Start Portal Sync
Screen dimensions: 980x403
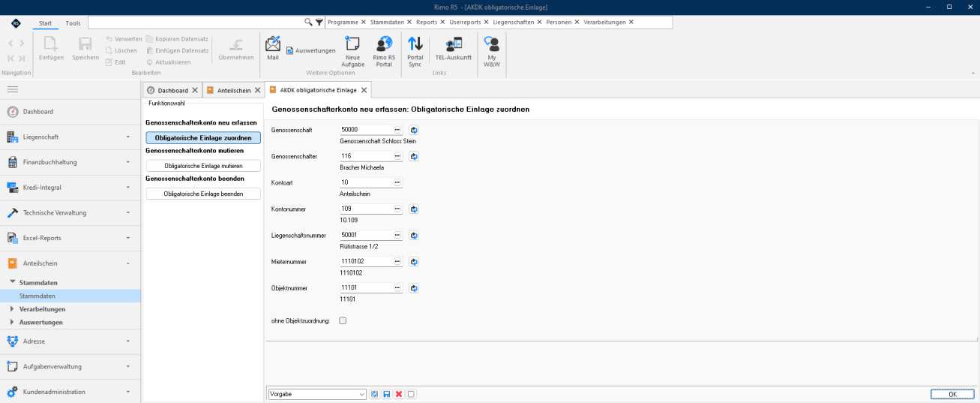[415, 51]
